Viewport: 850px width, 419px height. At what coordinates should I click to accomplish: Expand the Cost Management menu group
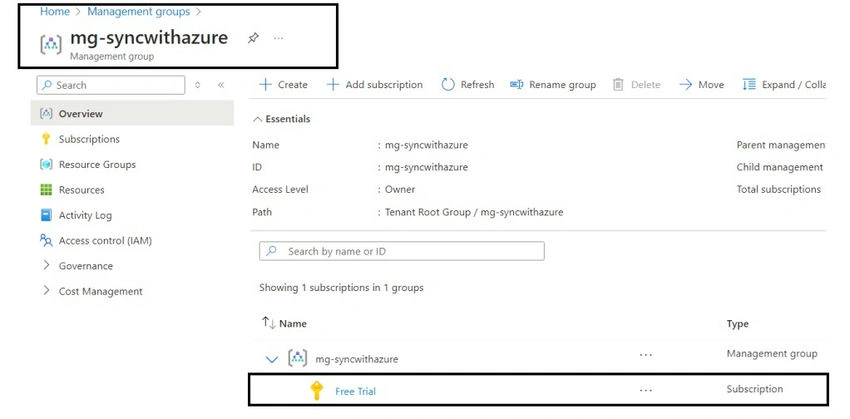pyautogui.click(x=46, y=291)
